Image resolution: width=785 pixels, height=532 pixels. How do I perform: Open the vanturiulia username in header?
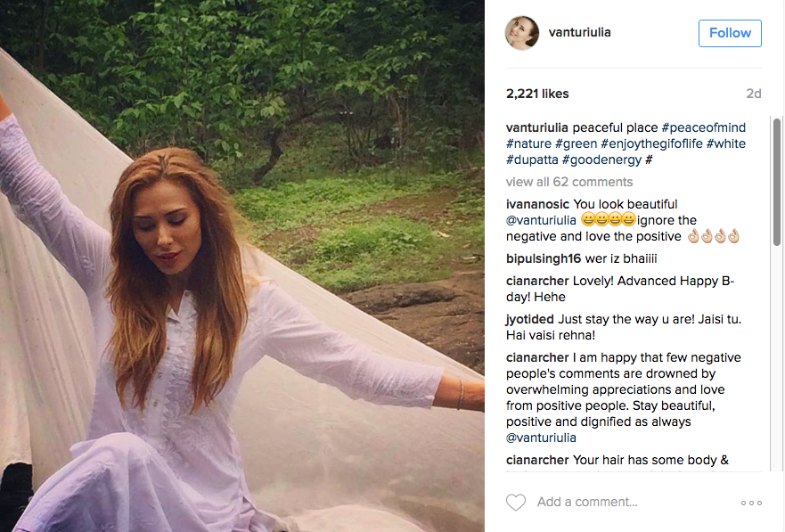[582, 32]
